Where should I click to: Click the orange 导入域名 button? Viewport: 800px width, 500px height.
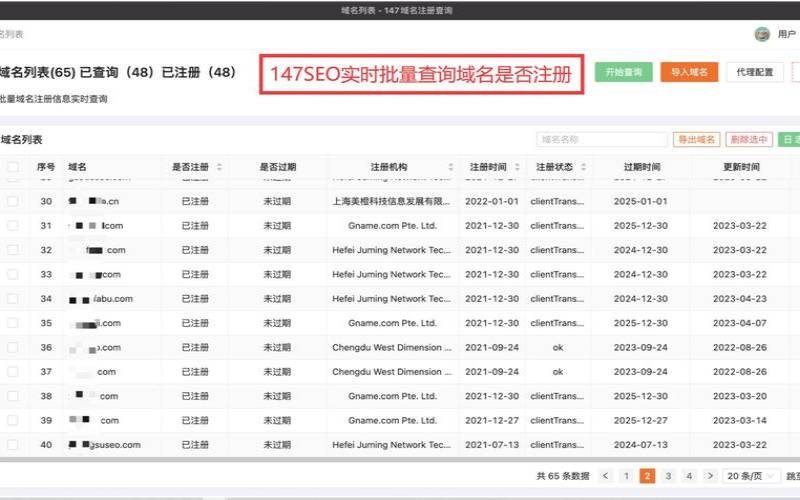(689, 72)
